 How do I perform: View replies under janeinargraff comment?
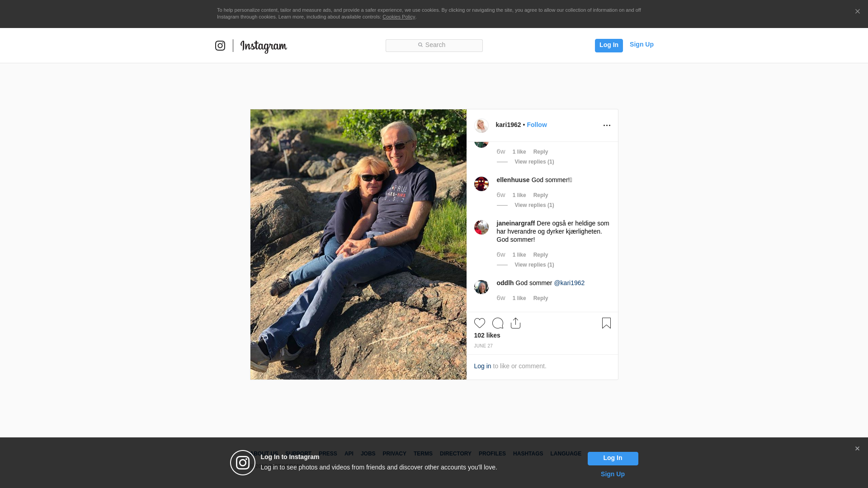tap(534, 265)
